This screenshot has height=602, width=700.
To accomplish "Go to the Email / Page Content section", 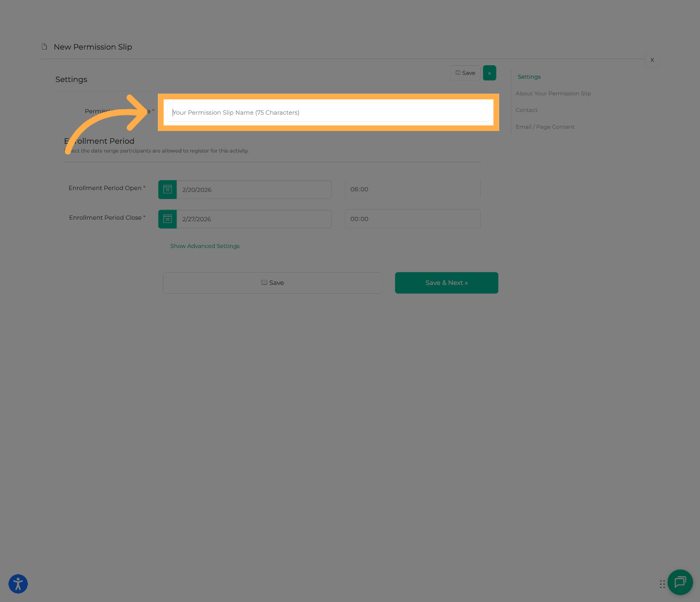I will click(545, 127).
